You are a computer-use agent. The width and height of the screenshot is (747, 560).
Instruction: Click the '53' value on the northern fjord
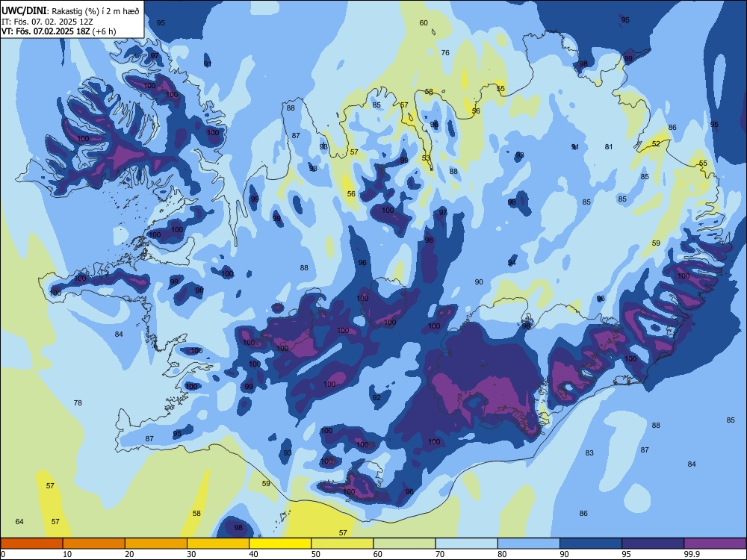pyautogui.click(x=426, y=158)
